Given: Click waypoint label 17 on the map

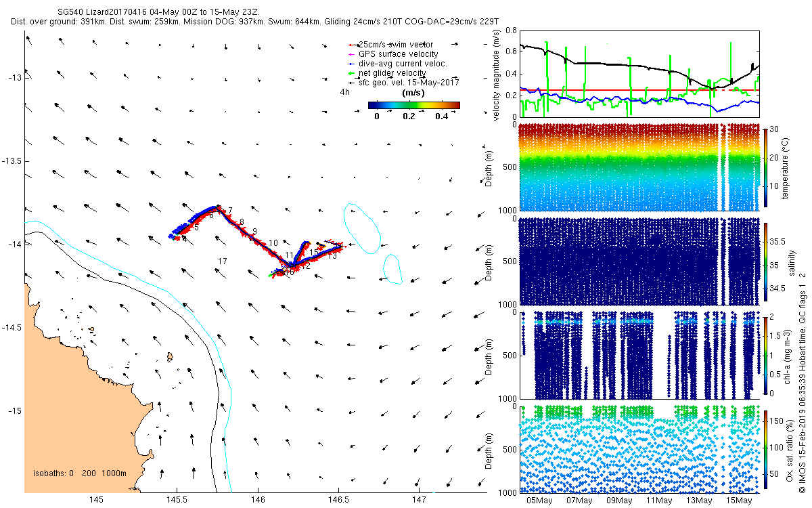Looking at the screenshot, I should click(x=223, y=261).
